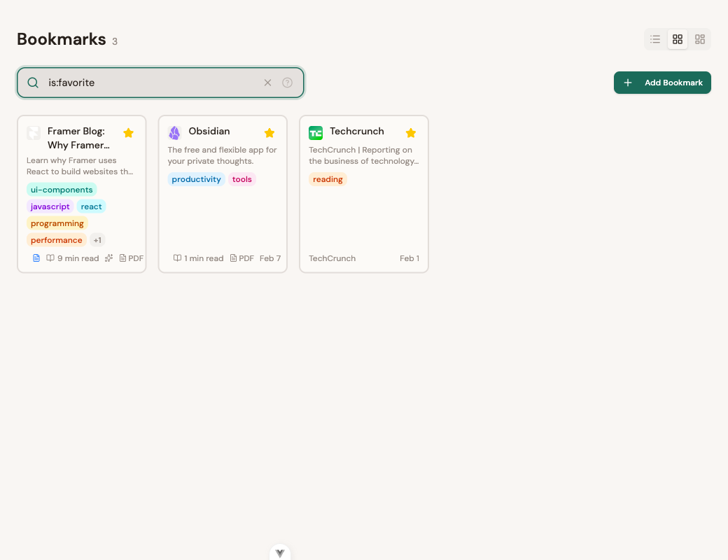Click Add Bookmark button

point(662,83)
